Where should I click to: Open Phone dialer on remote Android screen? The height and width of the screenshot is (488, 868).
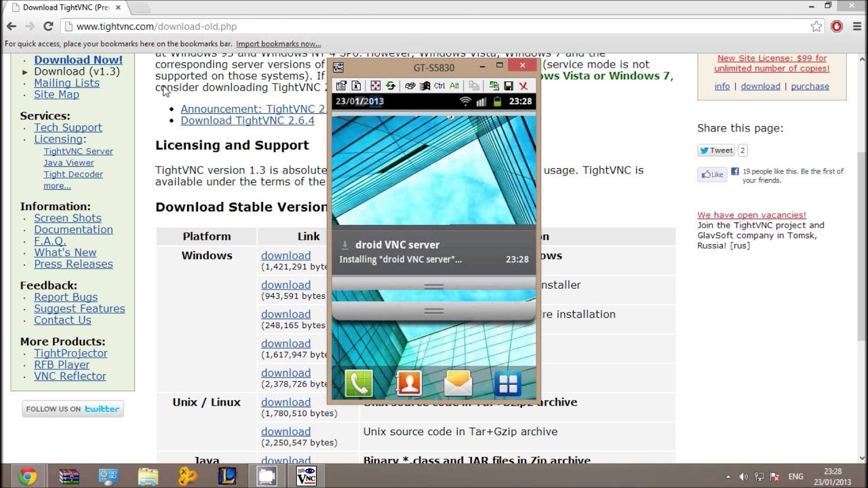359,384
